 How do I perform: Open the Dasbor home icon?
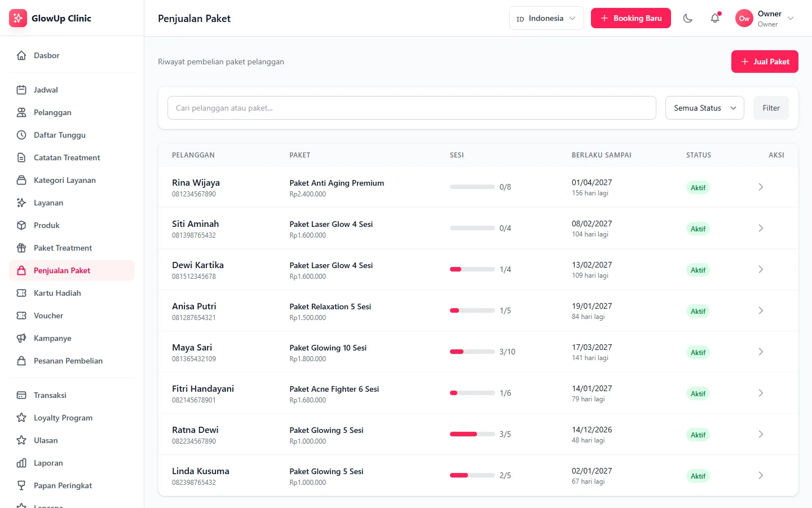(x=21, y=55)
